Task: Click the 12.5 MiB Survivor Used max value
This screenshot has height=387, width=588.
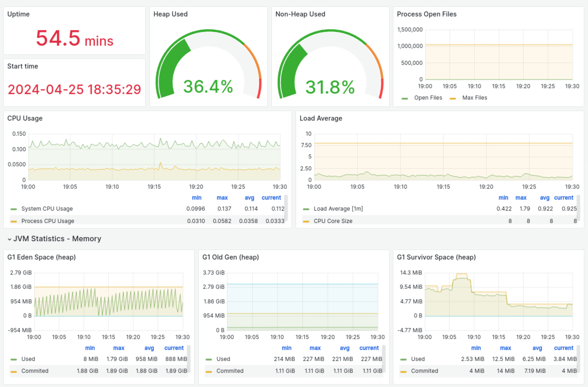Action: click(x=503, y=359)
